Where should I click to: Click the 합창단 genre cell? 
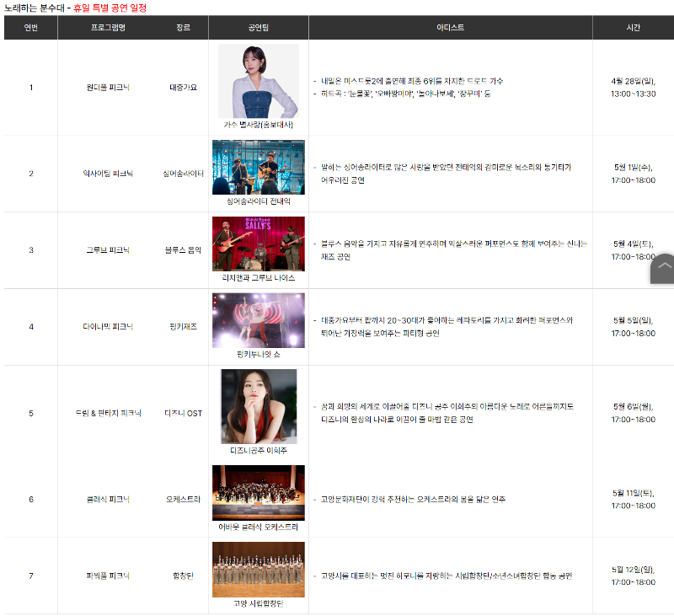pos(183,576)
